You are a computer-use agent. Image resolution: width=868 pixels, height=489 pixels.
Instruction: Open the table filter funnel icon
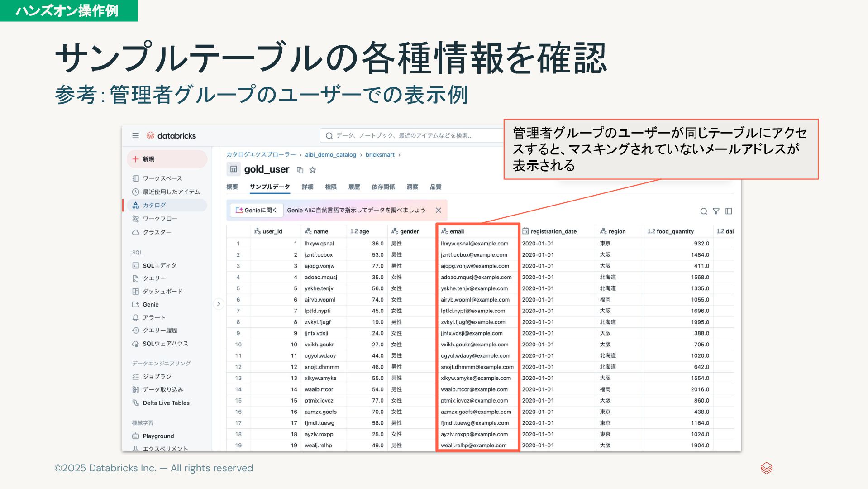click(716, 211)
